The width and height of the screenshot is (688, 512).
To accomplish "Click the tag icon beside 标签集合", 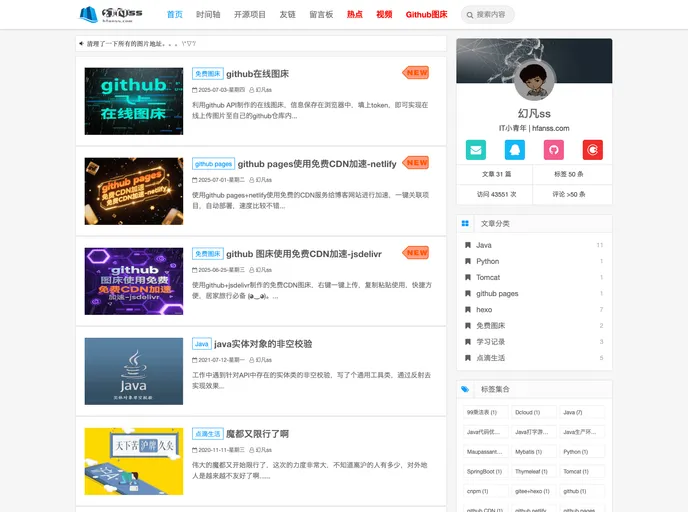I will tap(465, 389).
